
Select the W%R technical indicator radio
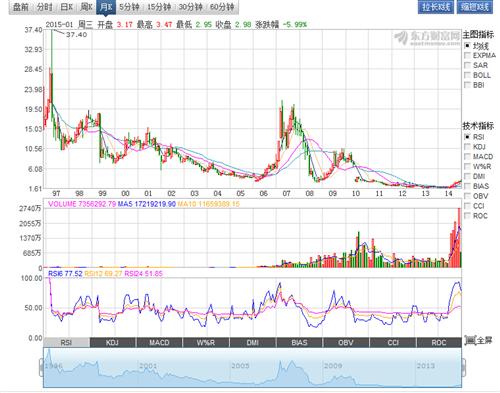(x=468, y=166)
